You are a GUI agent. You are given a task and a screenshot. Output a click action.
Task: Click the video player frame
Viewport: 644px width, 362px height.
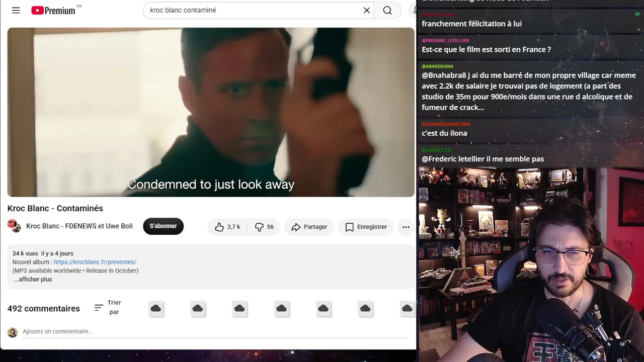click(x=211, y=112)
